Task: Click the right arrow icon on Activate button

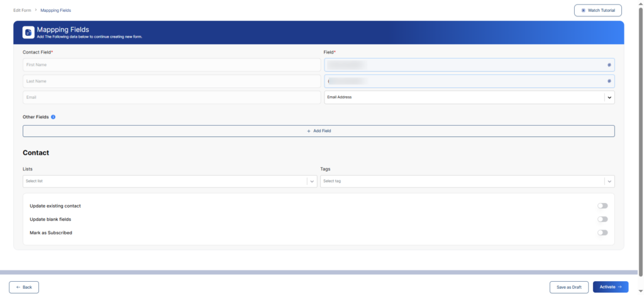Action: (x=621, y=287)
